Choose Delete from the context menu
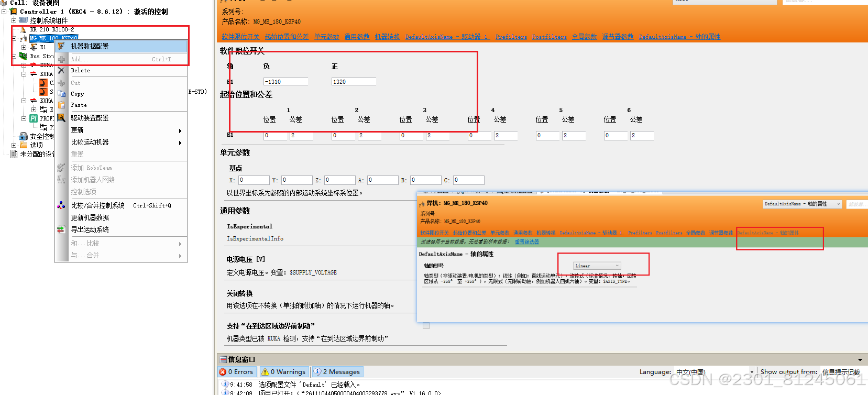The width and height of the screenshot is (868, 395). pos(121,70)
